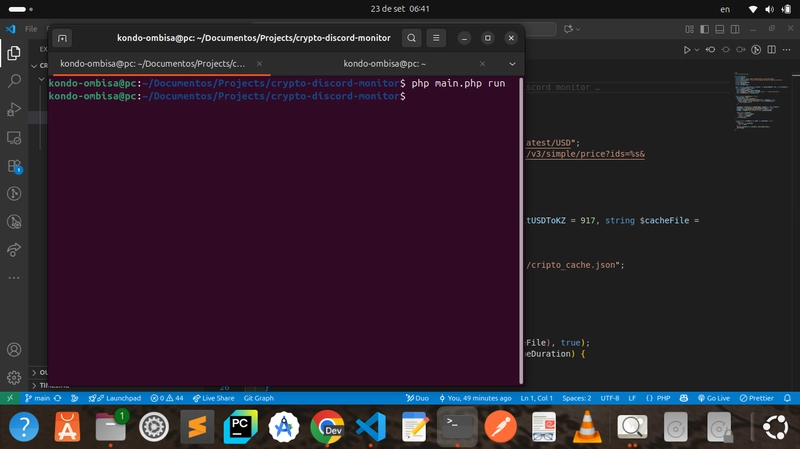Launch Google Chrome Dev from the dock

pyautogui.click(x=327, y=427)
